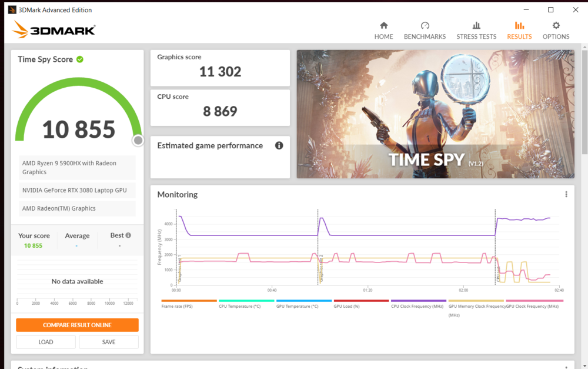Image resolution: width=588 pixels, height=369 pixels.
Task: Click info icon next to Best score
Action: (x=128, y=235)
